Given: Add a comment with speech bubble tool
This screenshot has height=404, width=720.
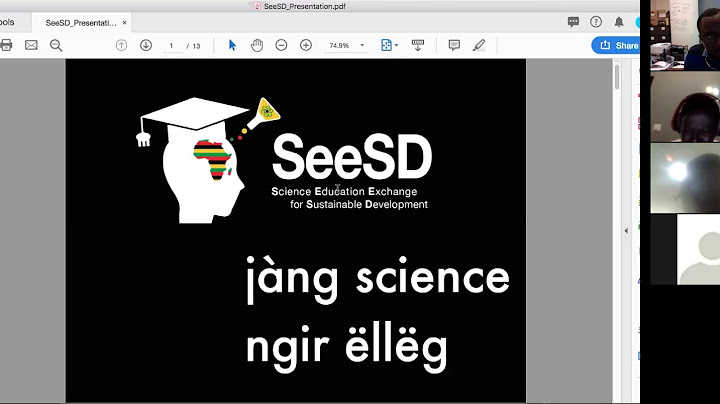Looking at the screenshot, I should tap(454, 45).
